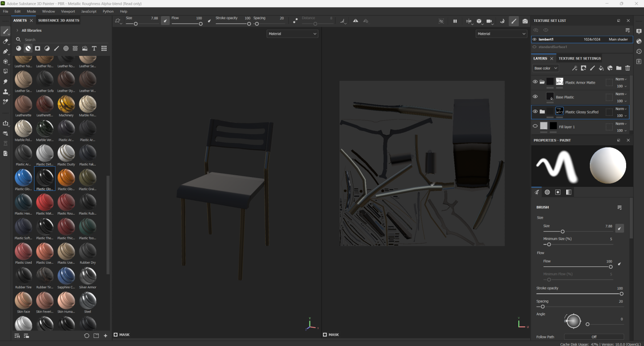Adjust the Size slider in top toolbar
The height and width of the screenshot is (346, 644).
pos(142,24)
